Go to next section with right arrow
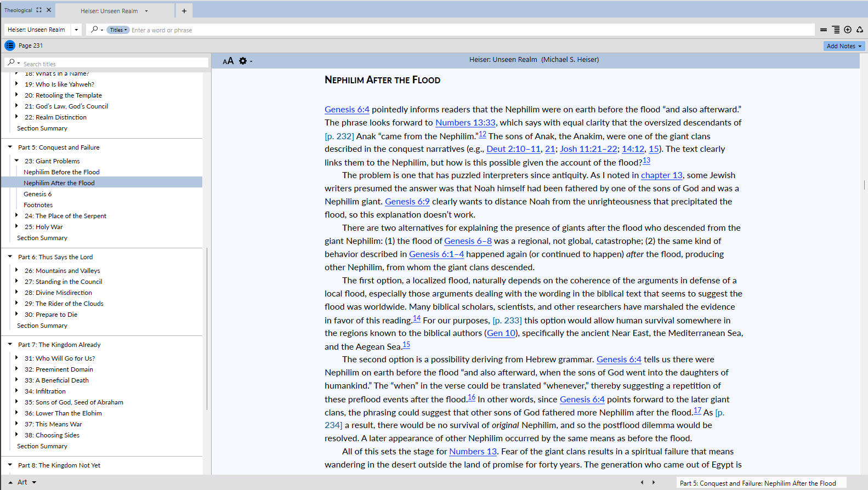This screenshot has width=868, height=490. (654, 482)
